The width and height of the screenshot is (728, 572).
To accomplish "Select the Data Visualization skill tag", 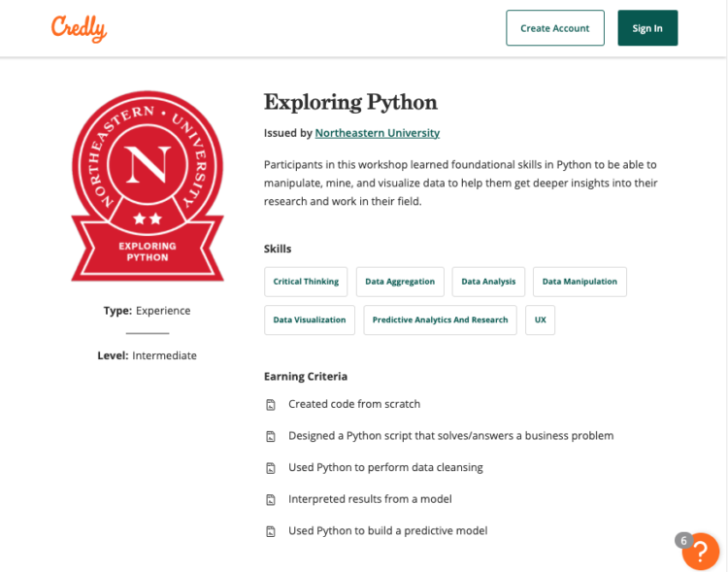I will (310, 320).
